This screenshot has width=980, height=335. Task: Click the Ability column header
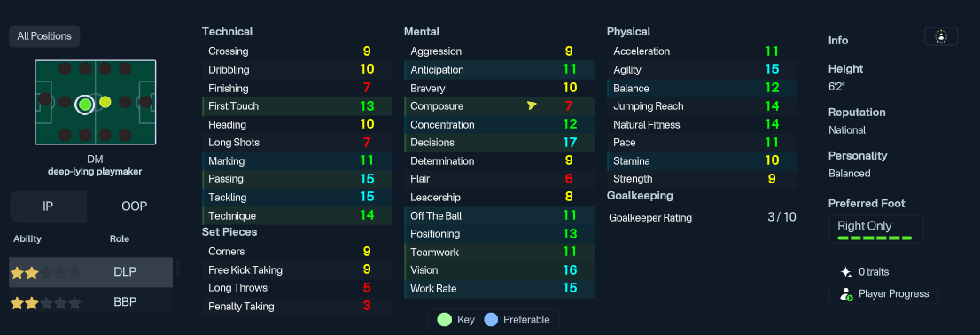[x=27, y=238]
